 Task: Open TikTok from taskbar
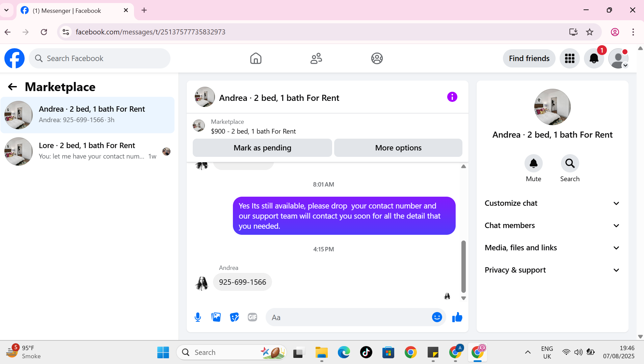(x=366, y=353)
